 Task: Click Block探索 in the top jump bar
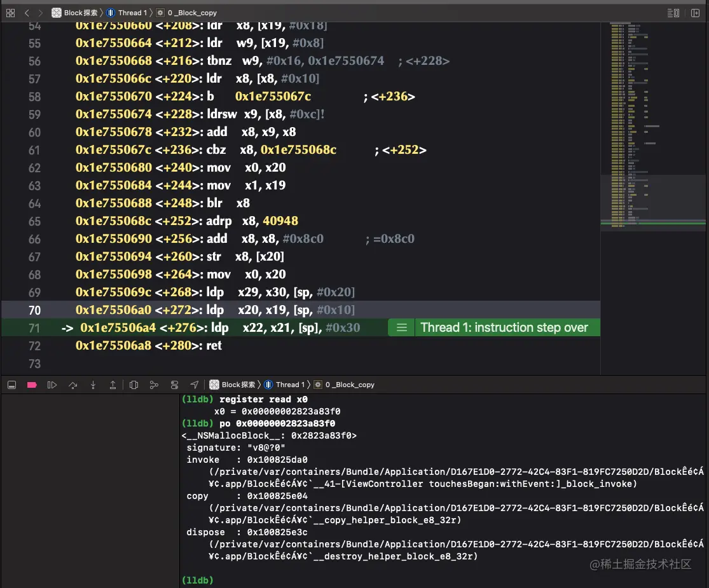pyautogui.click(x=75, y=13)
